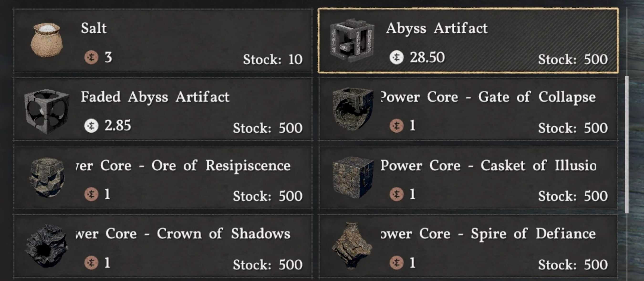Click the Crown of Shadows icon

click(47, 246)
